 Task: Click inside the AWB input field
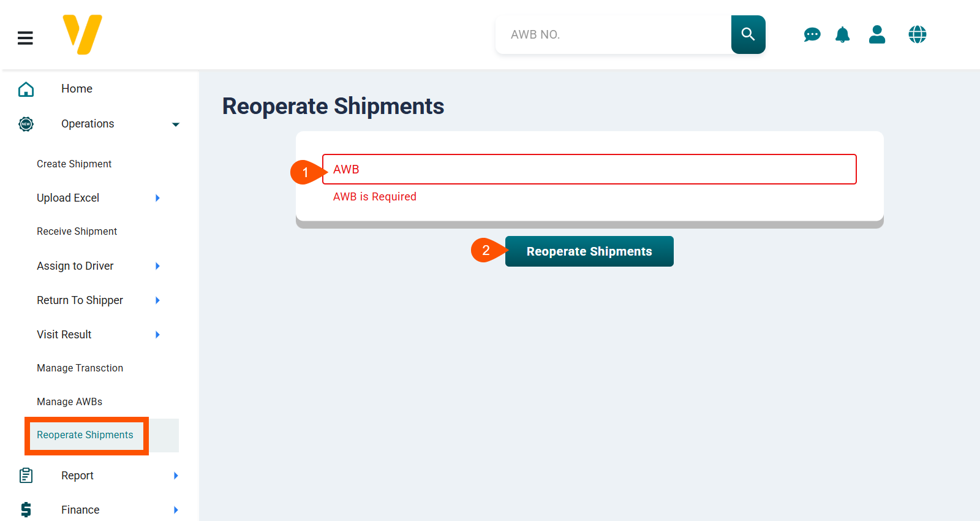click(x=588, y=169)
